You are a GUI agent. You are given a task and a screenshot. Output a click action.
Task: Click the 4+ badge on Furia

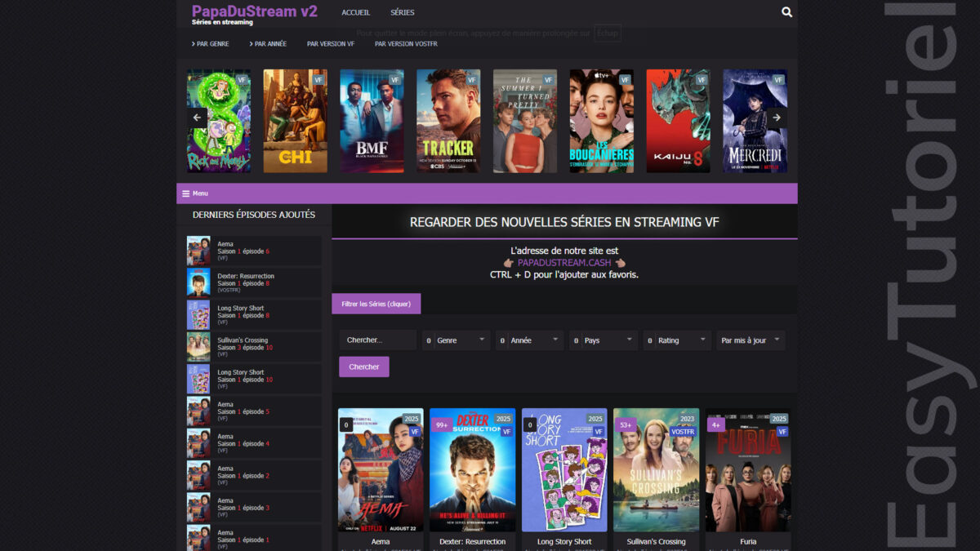pos(715,424)
